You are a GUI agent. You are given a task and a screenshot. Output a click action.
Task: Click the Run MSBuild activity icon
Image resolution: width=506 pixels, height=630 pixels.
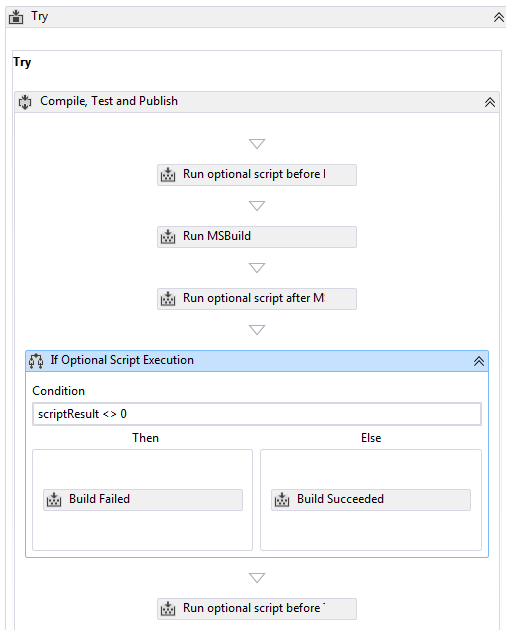pyautogui.click(x=168, y=237)
